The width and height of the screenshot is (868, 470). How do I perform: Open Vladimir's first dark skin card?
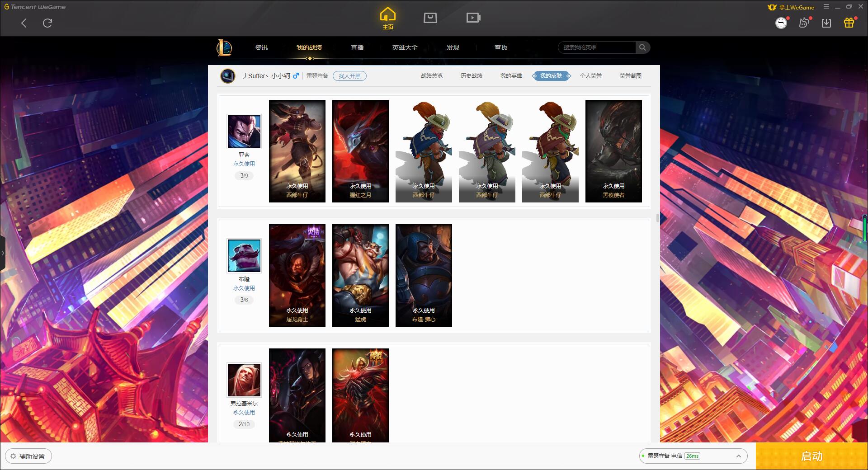point(297,395)
